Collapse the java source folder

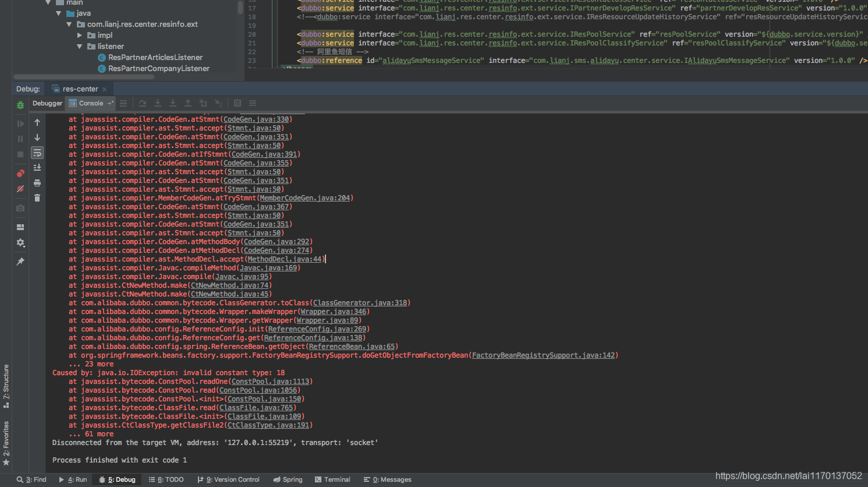pos(58,13)
